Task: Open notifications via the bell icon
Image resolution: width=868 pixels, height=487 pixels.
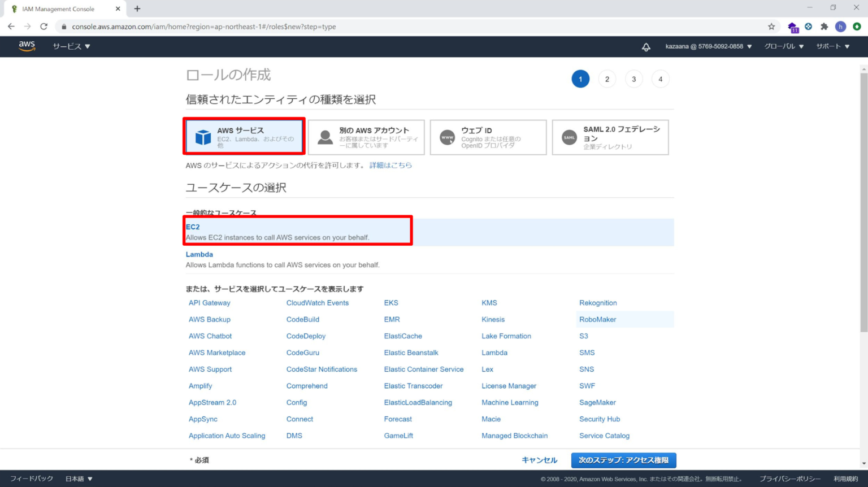Action: (x=646, y=47)
